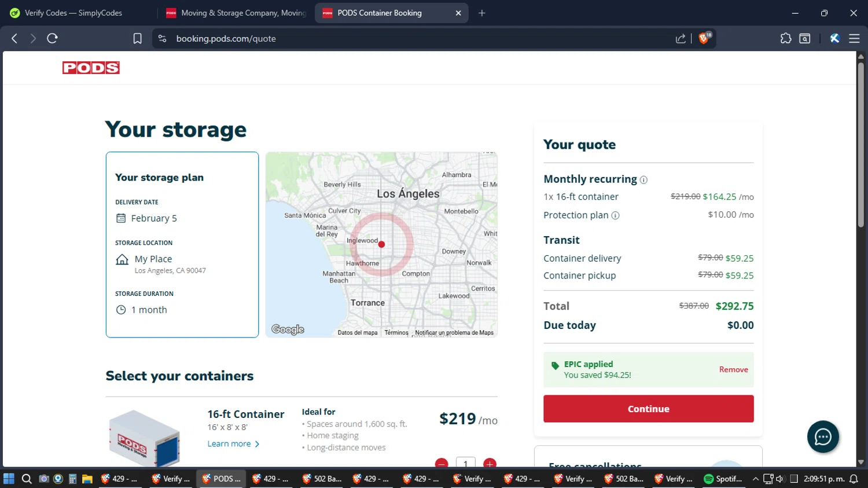868x488 pixels.
Task: Remove the applied EPIC promo code
Action: pos(733,369)
